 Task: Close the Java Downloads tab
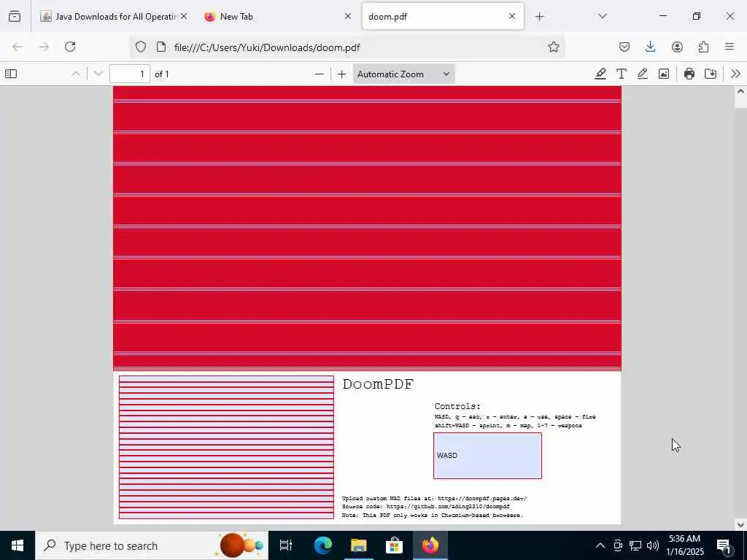click(184, 17)
